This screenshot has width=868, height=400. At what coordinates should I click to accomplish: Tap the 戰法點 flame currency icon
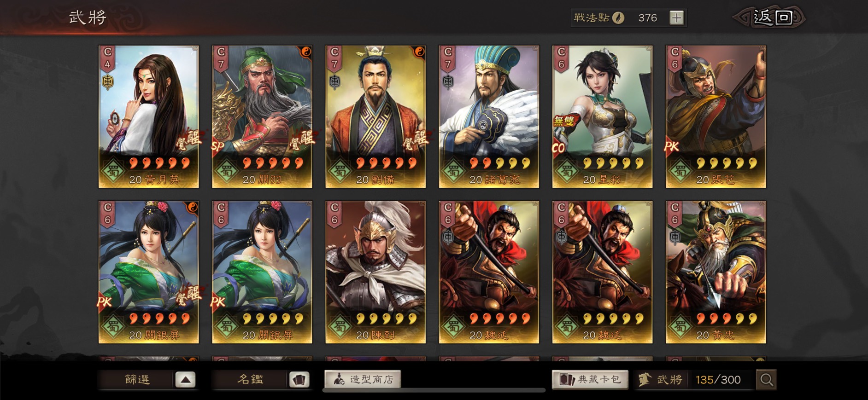pyautogui.click(x=618, y=18)
